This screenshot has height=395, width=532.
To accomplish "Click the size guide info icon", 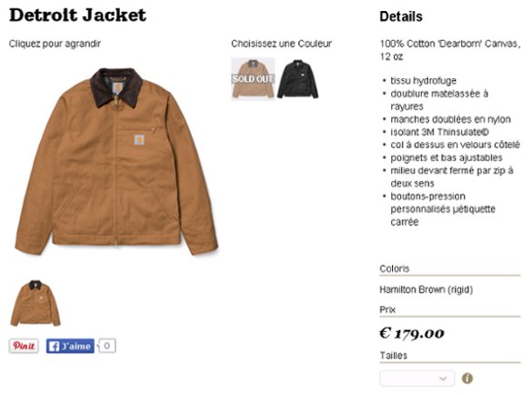I will [x=467, y=379].
